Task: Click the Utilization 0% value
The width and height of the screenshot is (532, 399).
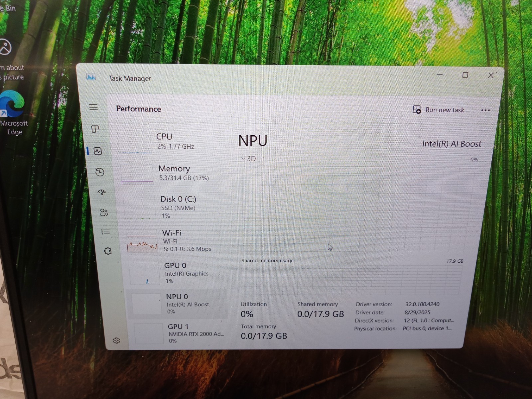Action: 247,314
